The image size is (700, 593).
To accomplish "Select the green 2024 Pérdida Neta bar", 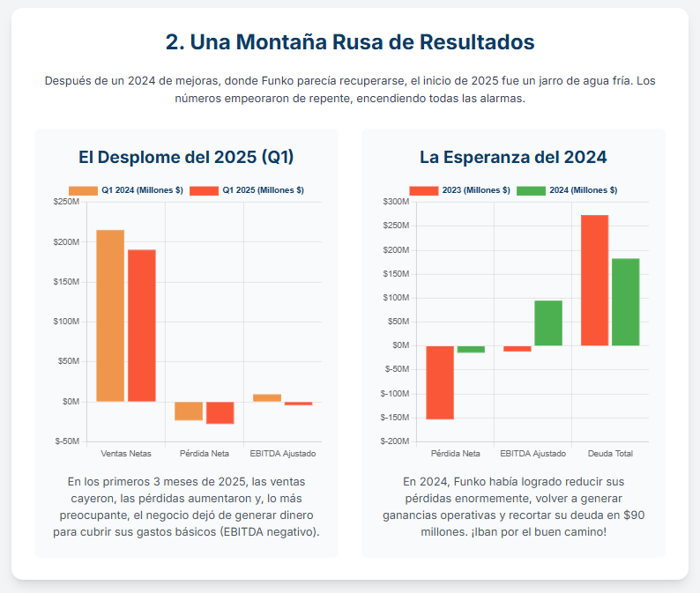I will 471,350.
